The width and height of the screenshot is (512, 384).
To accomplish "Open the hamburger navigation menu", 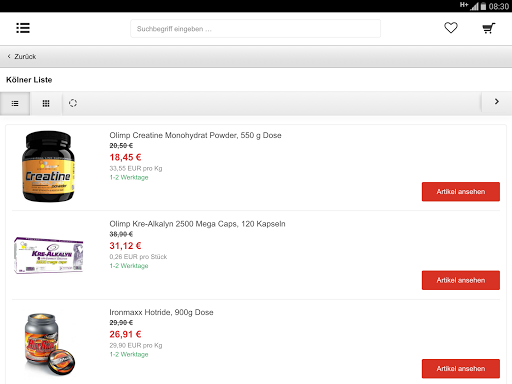I will click(23, 28).
